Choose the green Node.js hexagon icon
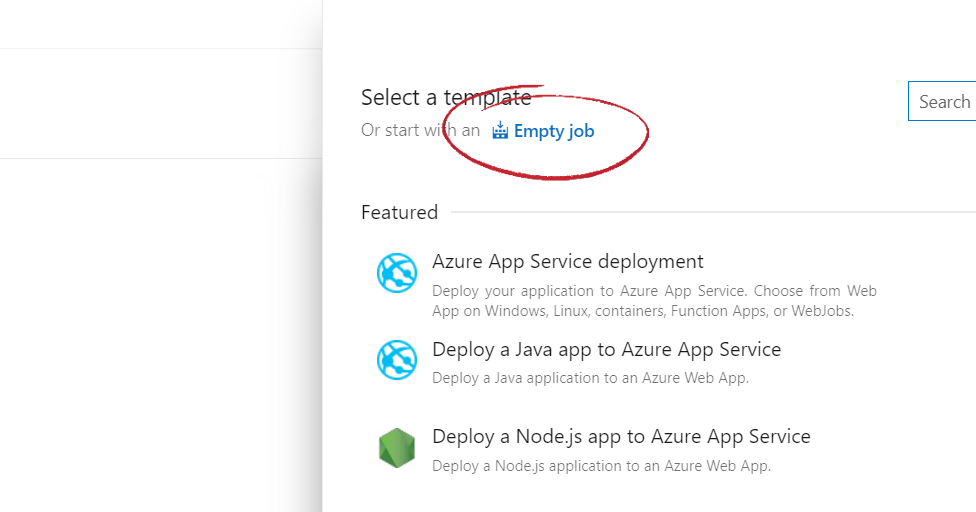 (396, 447)
